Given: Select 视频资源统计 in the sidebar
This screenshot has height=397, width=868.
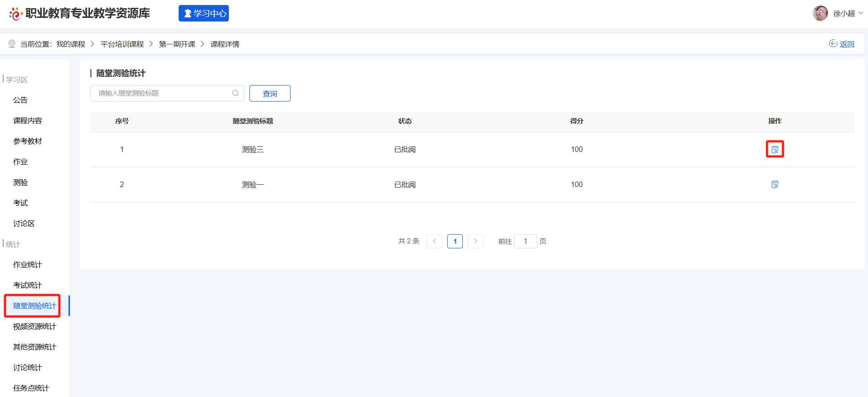Looking at the screenshot, I should pos(34,326).
